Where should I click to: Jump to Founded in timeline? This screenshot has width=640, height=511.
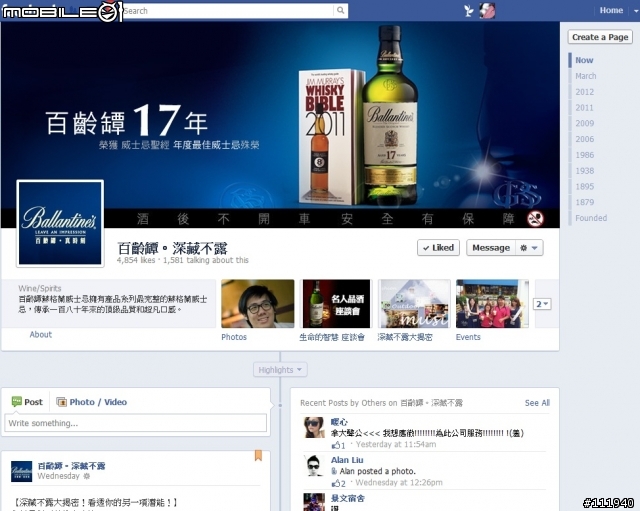591,218
